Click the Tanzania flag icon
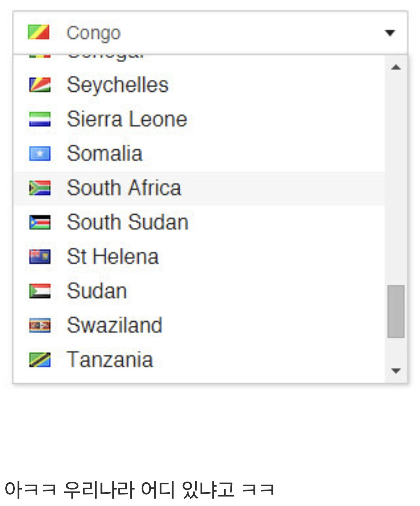420x506 pixels. [39, 360]
